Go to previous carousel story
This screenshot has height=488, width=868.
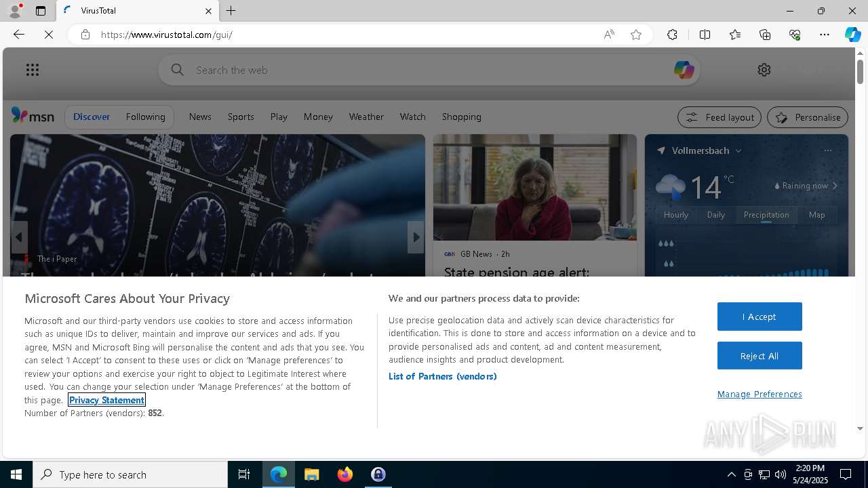pyautogui.click(x=19, y=237)
